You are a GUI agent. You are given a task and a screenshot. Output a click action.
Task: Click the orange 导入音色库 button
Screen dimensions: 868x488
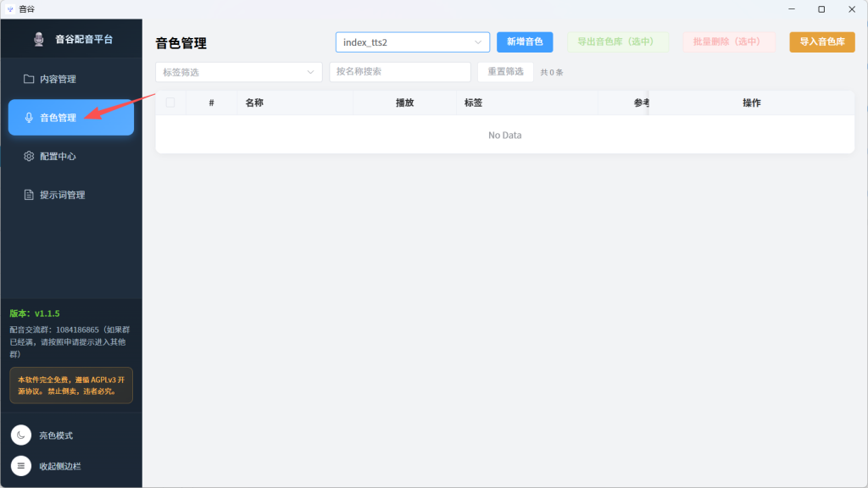(822, 42)
